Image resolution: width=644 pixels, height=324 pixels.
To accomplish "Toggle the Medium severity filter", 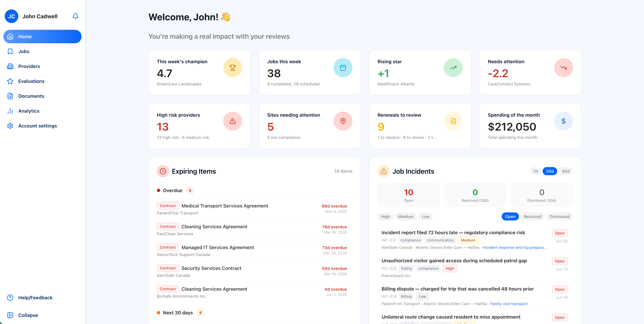I will coord(406,217).
